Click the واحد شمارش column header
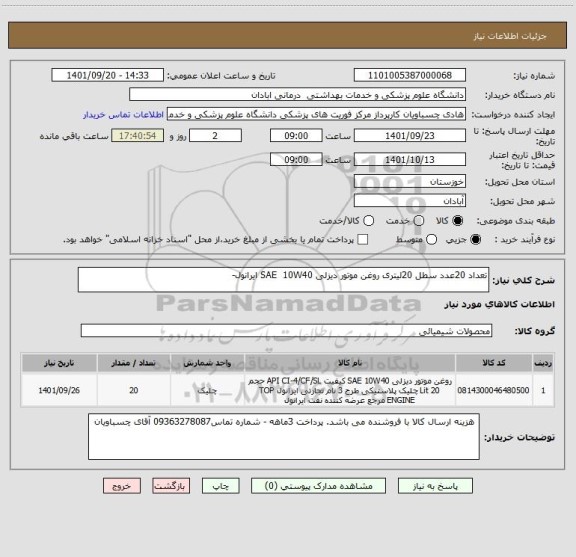This screenshot has width=576, height=557. pos(208,363)
